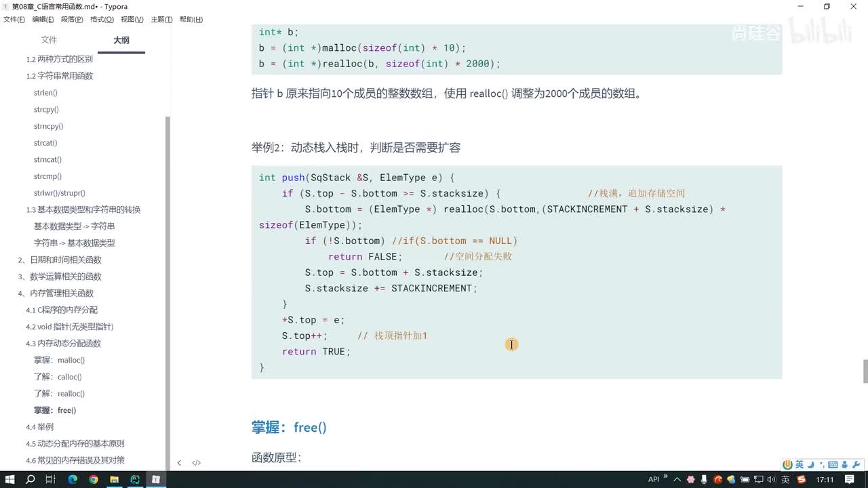Toggle IME toolbar punctuation mode
Viewport: 868px width, 488px height.
822,465
